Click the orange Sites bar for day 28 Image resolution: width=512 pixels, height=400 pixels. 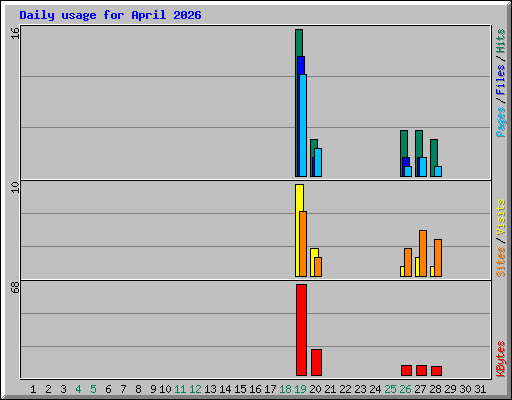(x=438, y=258)
